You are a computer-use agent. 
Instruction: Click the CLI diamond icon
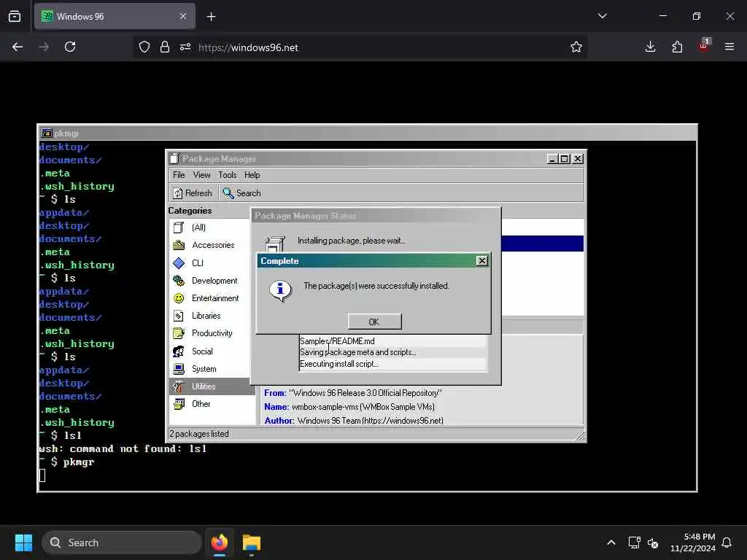click(179, 262)
